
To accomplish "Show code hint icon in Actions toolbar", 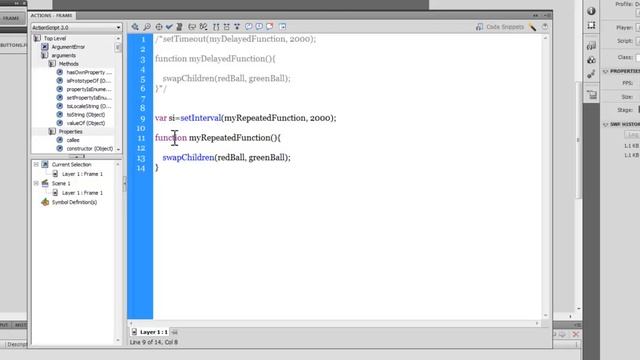I will pos(192,27).
